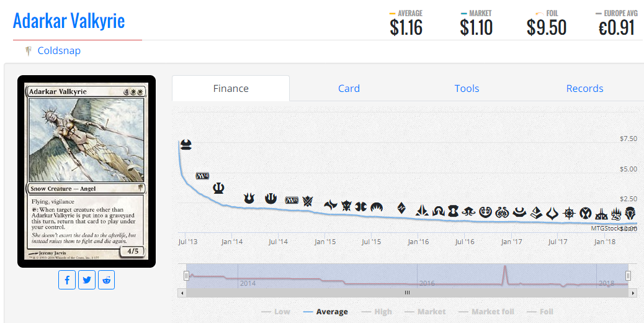The image size is (644, 323).
Task: Click the Aether Revolt set marker
Action: tap(503, 212)
